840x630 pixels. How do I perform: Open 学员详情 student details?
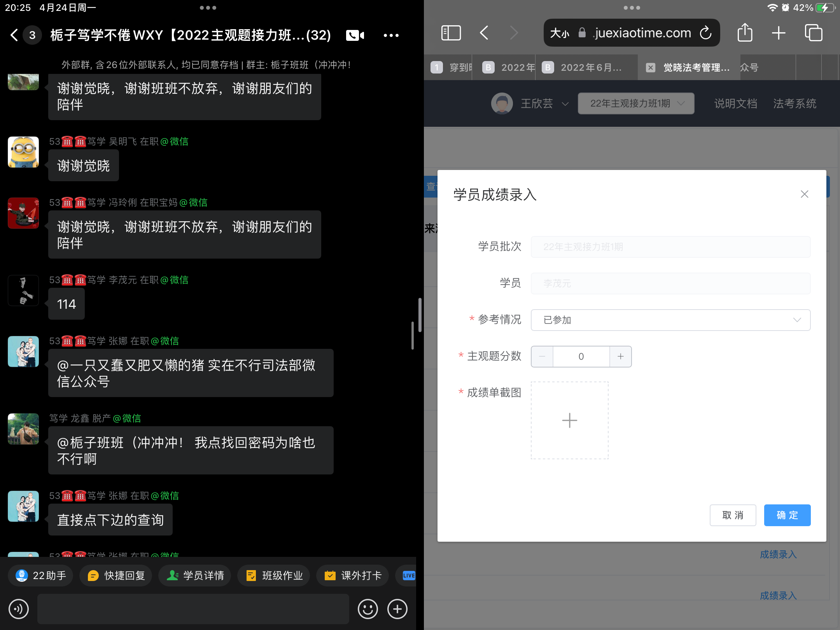[x=195, y=575]
